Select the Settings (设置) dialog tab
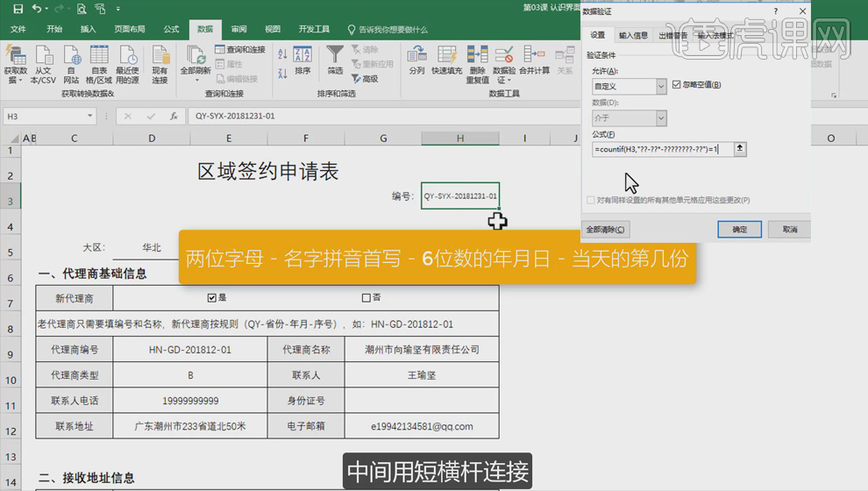The height and width of the screenshot is (491, 868). 597,35
